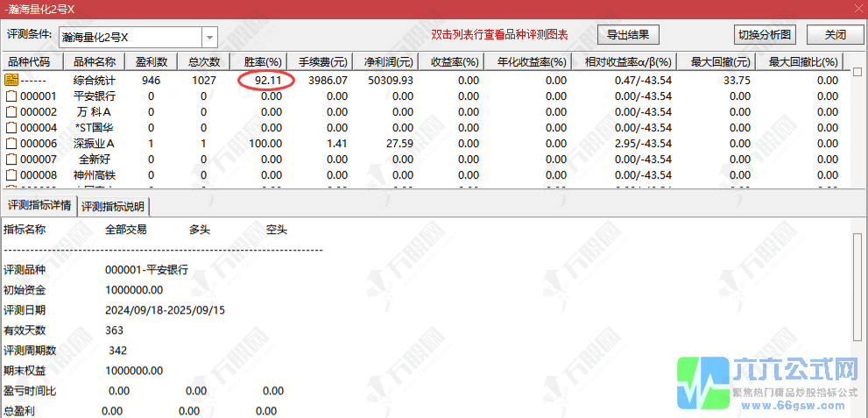The width and height of the screenshot is (868, 418).
Task: Select the 深振业A row
Action: (x=425, y=144)
